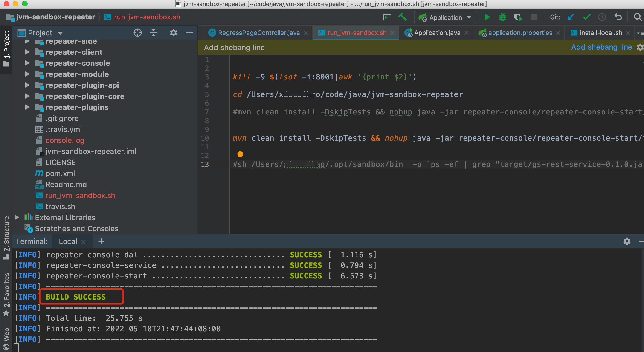Viewport: 644px width, 352px height.
Task: Switch to install-local.sh editor tab
Action: (600, 33)
